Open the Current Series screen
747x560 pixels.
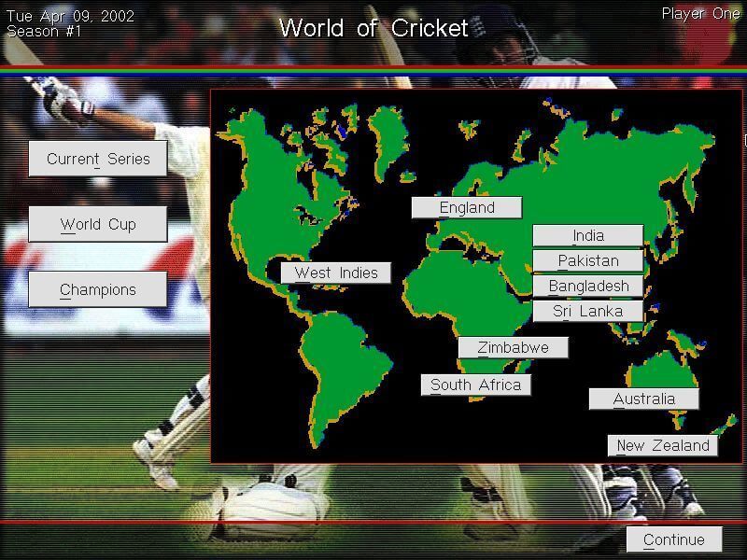(x=98, y=159)
